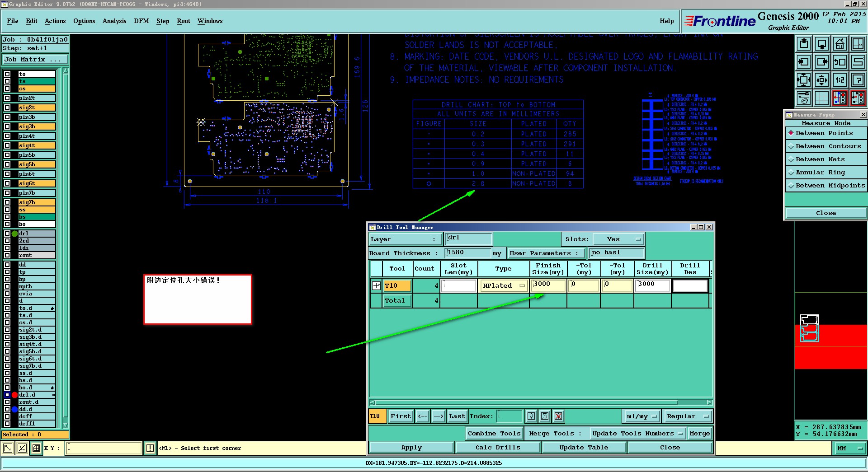
Task: Click the S-shaped snake route icon
Action: click(x=858, y=62)
